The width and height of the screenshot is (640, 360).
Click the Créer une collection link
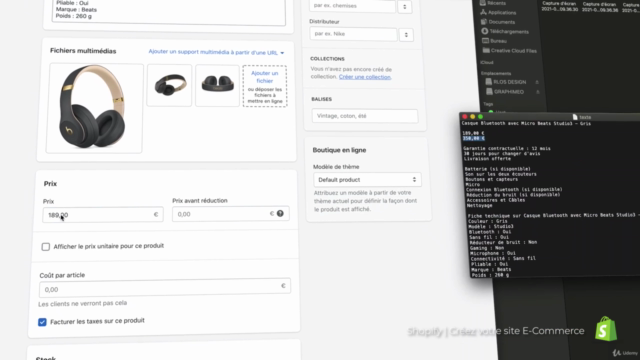tap(364, 77)
